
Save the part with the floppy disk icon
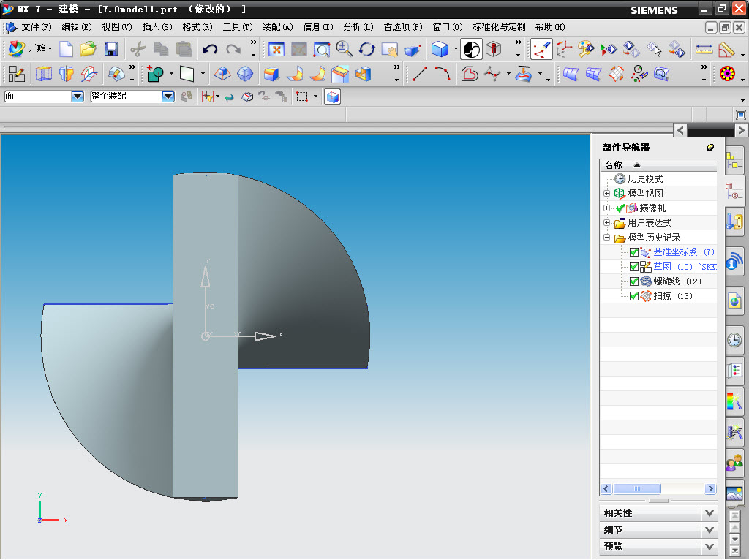111,49
